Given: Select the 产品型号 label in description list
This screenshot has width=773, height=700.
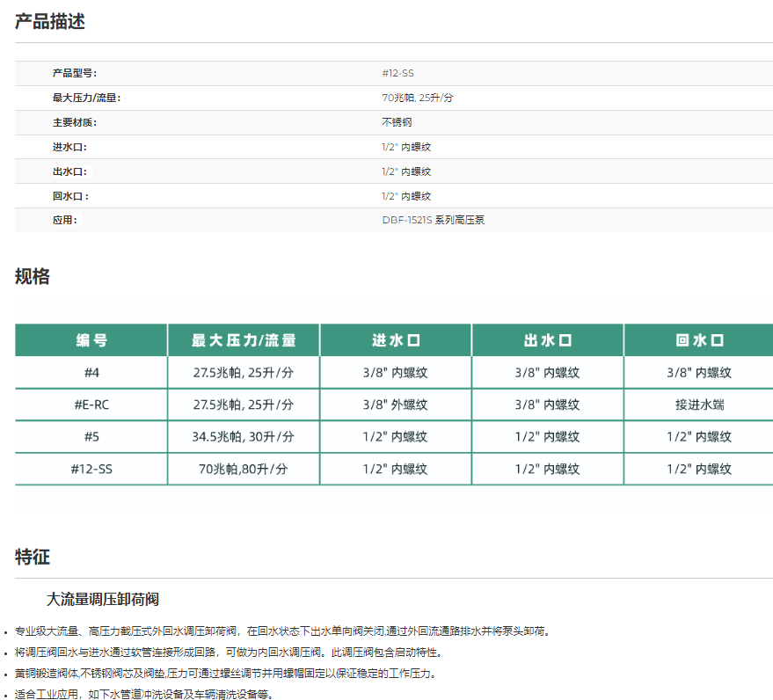Looking at the screenshot, I should click(75, 73).
